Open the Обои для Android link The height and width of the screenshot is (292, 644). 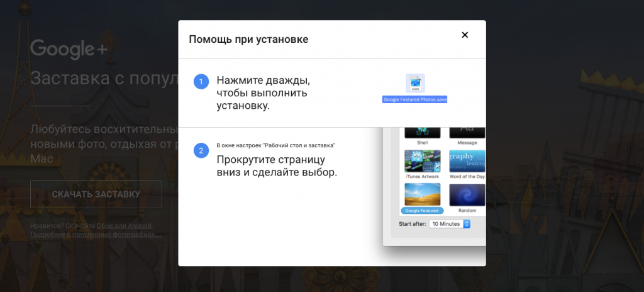[x=124, y=225]
